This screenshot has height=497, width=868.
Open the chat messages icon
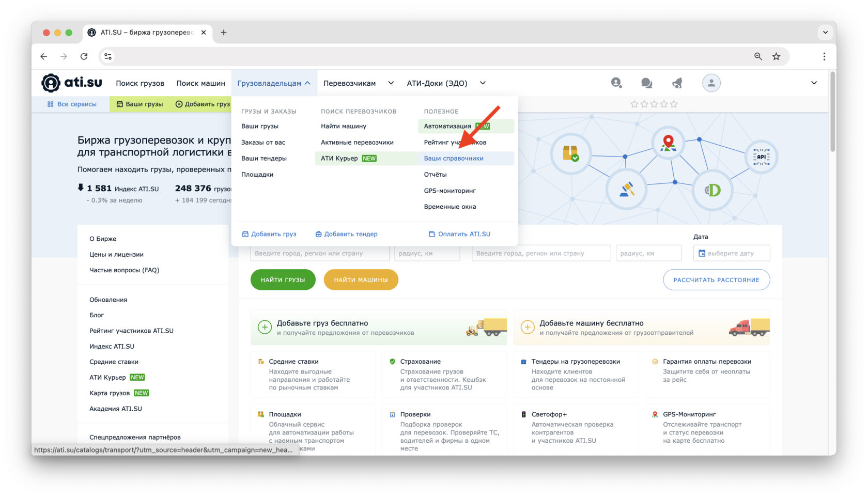[x=646, y=83]
